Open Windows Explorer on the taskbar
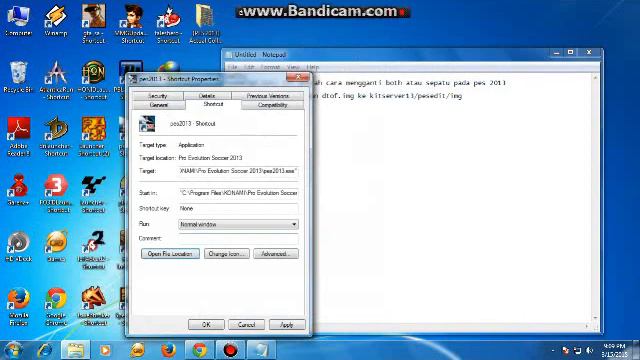This screenshot has width=640, height=360. coord(75,350)
